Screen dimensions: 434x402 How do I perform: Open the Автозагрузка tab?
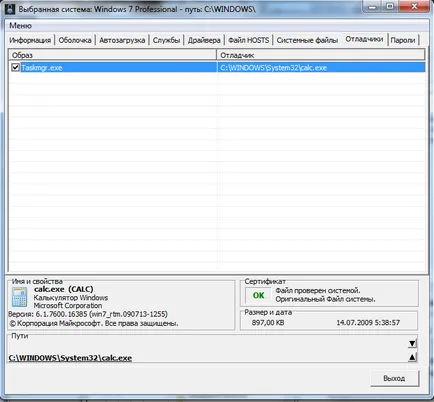click(122, 40)
